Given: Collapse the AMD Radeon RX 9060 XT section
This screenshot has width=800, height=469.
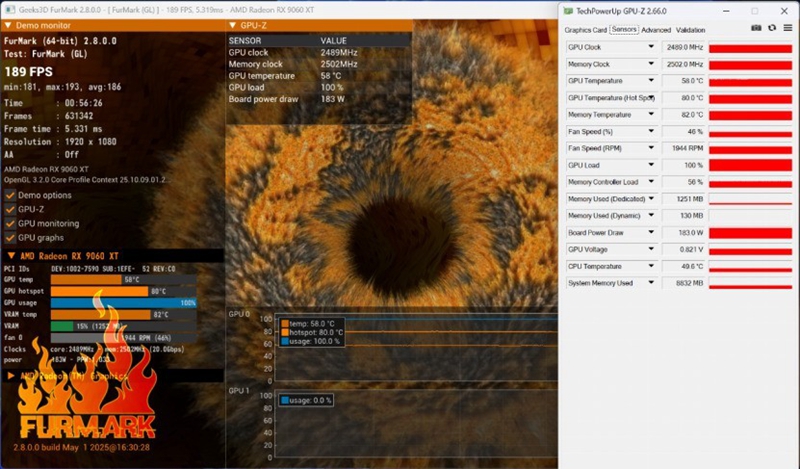Looking at the screenshot, I should pos(10,257).
